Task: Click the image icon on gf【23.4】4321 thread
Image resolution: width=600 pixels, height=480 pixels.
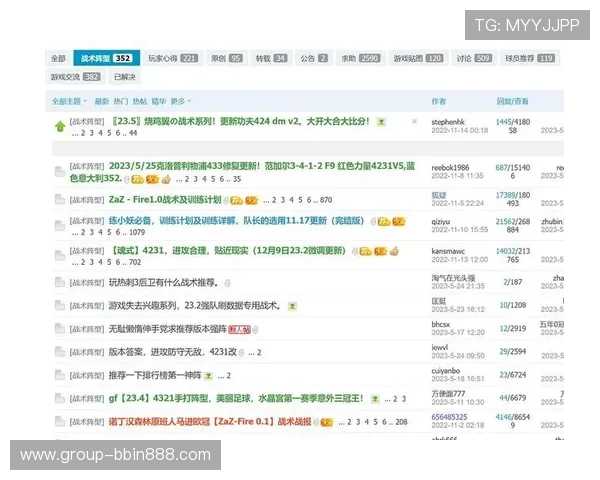Action: coord(375,399)
